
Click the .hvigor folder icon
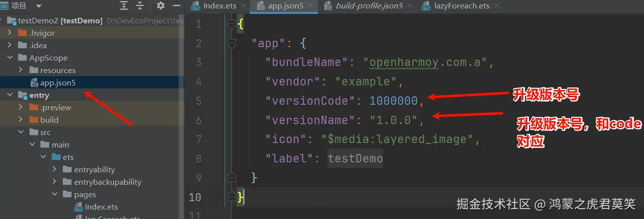coord(22,33)
